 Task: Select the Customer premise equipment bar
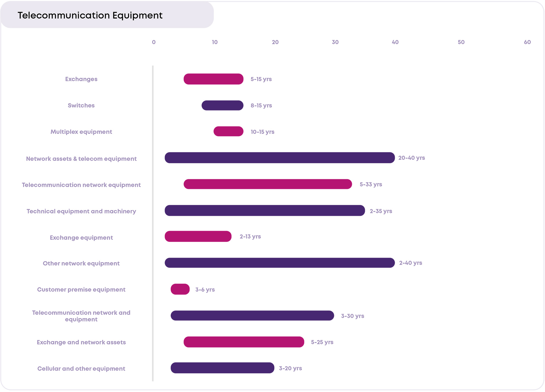pos(180,289)
